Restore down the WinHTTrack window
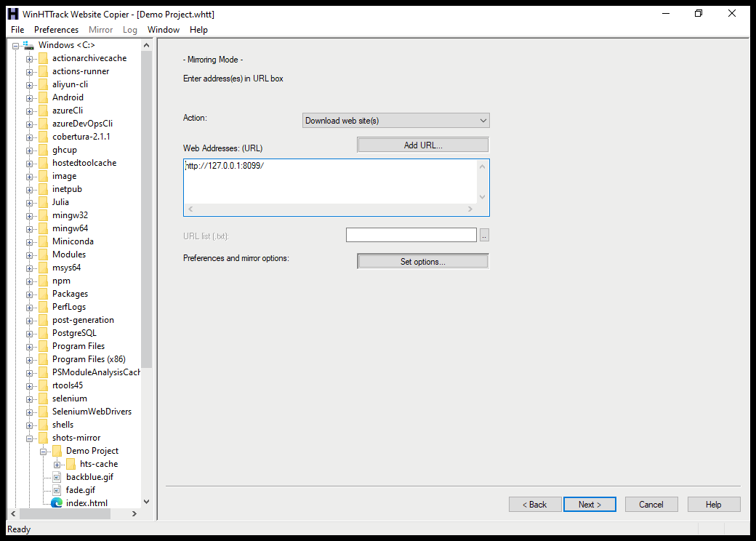The image size is (756, 541). (699, 14)
